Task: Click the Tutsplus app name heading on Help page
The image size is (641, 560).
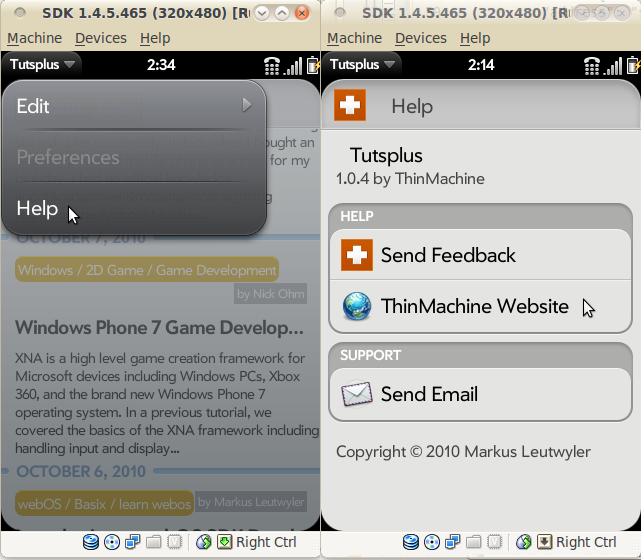Action: [386, 155]
